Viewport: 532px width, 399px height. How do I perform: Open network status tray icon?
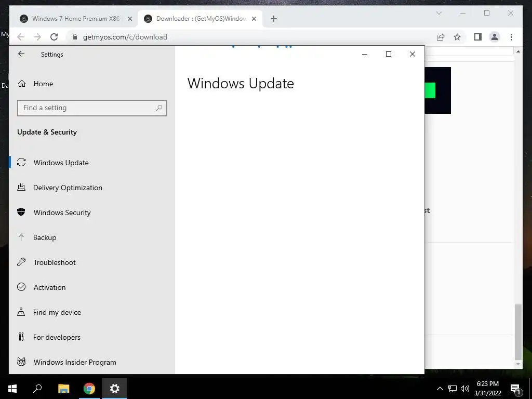[x=453, y=389]
